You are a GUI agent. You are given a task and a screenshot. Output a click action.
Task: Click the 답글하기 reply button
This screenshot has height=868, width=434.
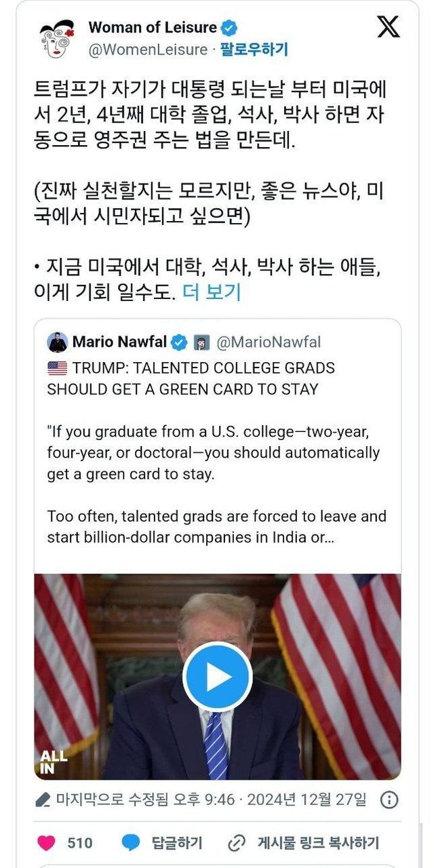[x=177, y=843]
